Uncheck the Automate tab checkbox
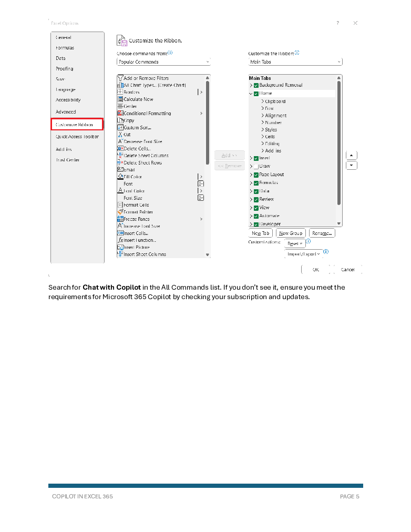Image resolution: width=411 pixels, height=532 pixels. [x=256, y=216]
